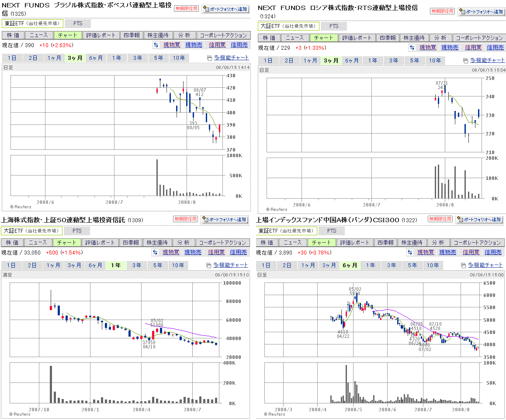
Task: Add Shanghai 50 ETF 1309 to portfolio
Action: click(225, 220)
